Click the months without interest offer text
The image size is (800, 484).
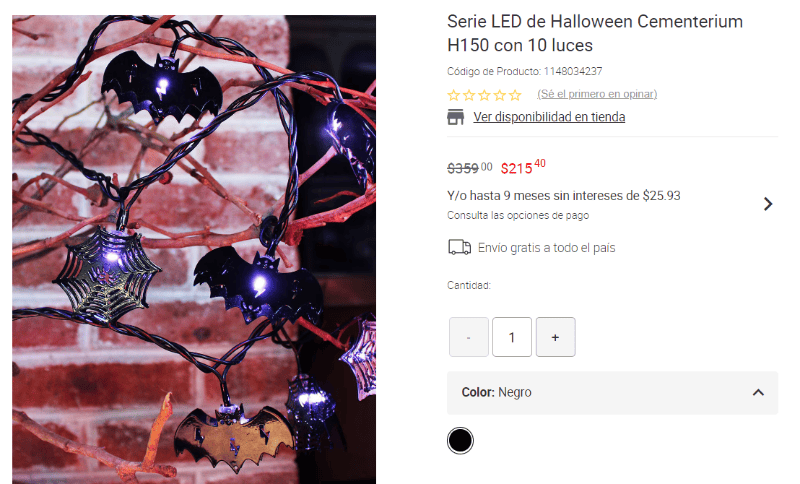pyautogui.click(x=564, y=195)
